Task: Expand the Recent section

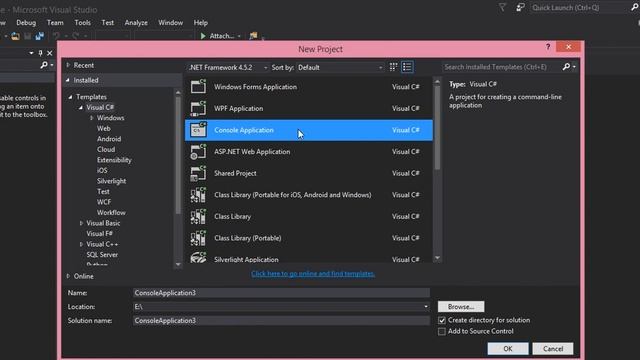Action: [x=68, y=65]
